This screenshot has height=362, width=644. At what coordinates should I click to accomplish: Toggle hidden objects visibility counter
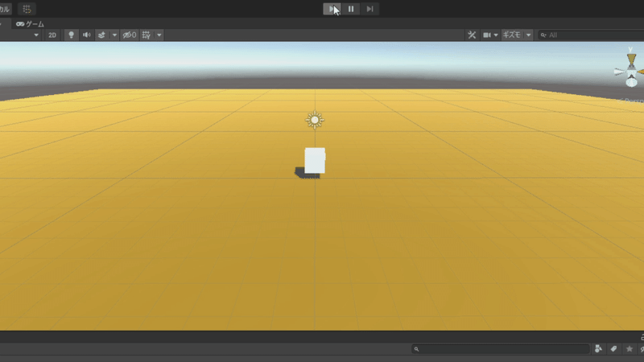point(130,35)
